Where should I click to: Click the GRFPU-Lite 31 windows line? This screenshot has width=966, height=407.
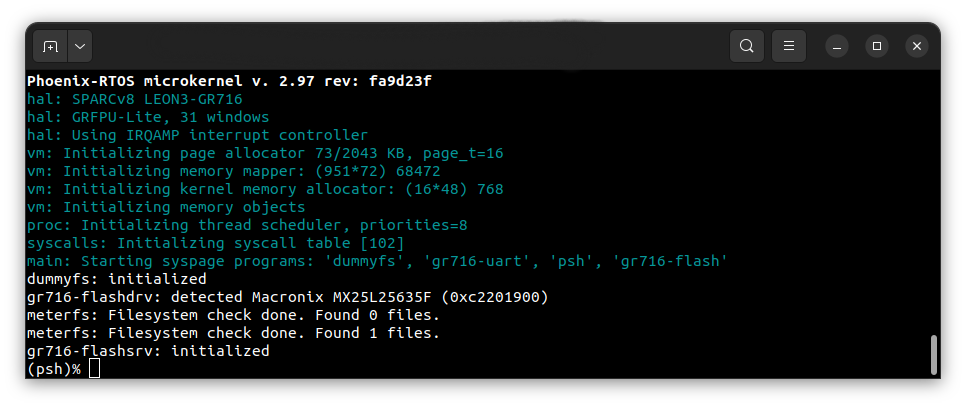[x=148, y=117]
